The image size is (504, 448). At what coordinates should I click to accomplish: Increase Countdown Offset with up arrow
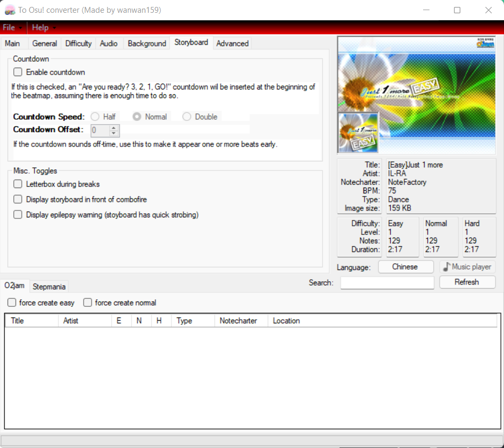coord(114,128)
